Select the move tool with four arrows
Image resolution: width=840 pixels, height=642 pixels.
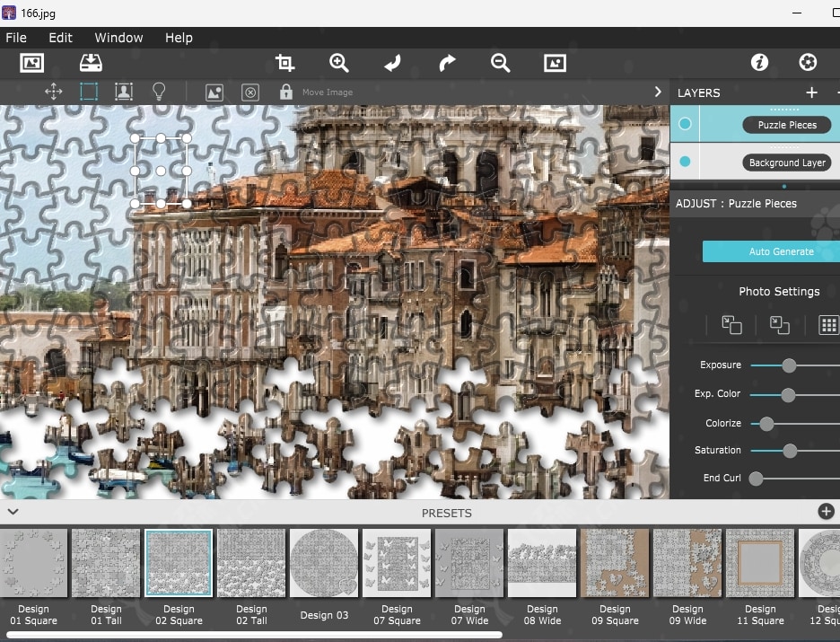coord(53,92)
